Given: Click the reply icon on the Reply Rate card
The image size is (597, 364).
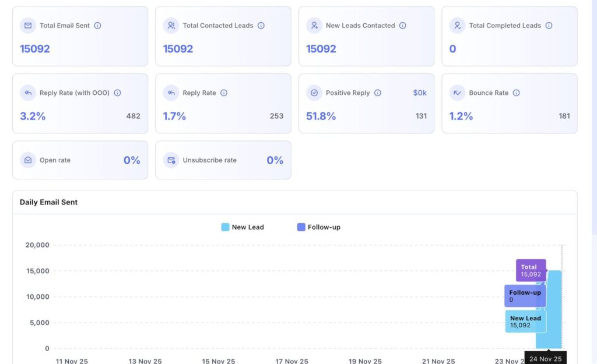Looking at the screenshot, I should [x=171, y=93].
